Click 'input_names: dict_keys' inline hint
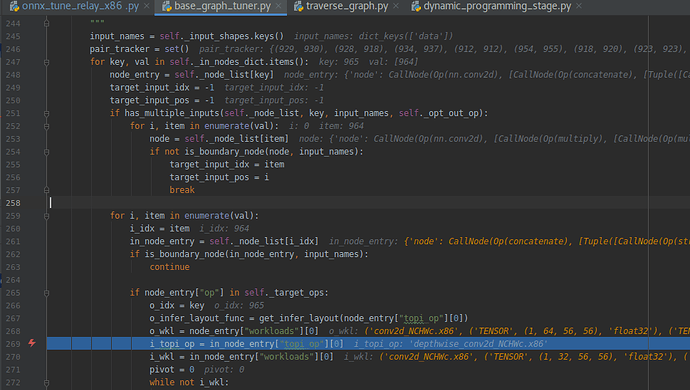This screenshot has height=390, width=690. [x=373, y=36]
